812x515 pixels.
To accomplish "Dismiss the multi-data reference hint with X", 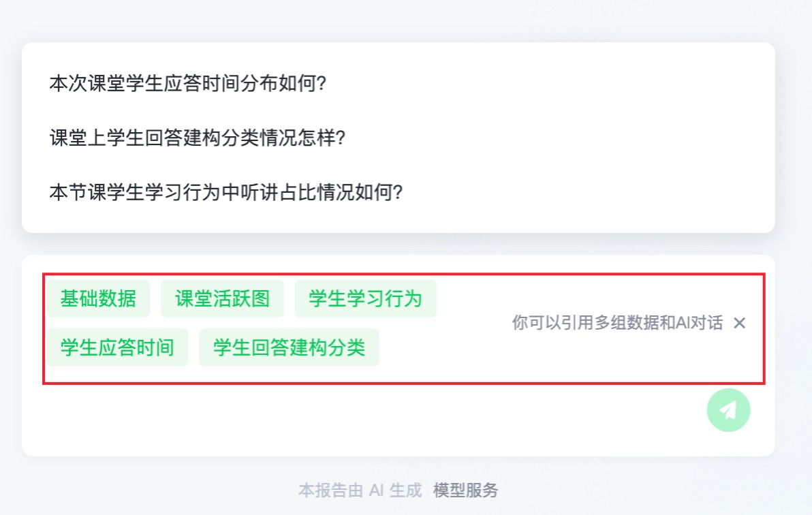I will (740, 324).
